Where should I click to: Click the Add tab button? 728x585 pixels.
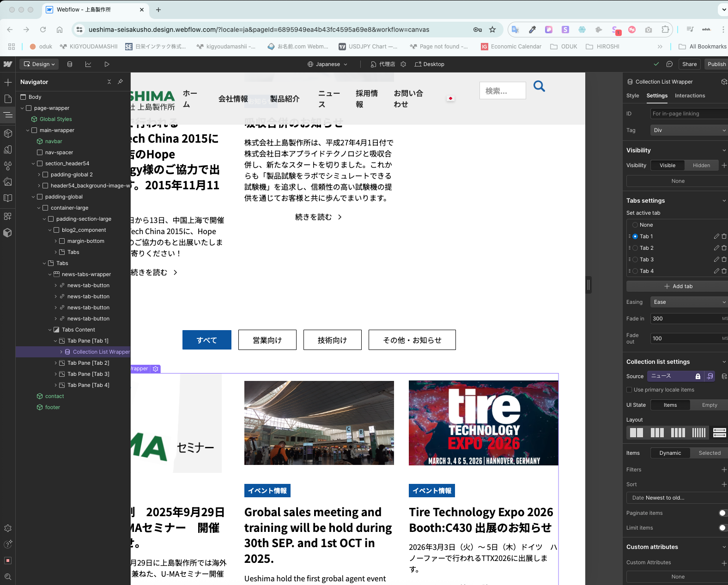677,286
